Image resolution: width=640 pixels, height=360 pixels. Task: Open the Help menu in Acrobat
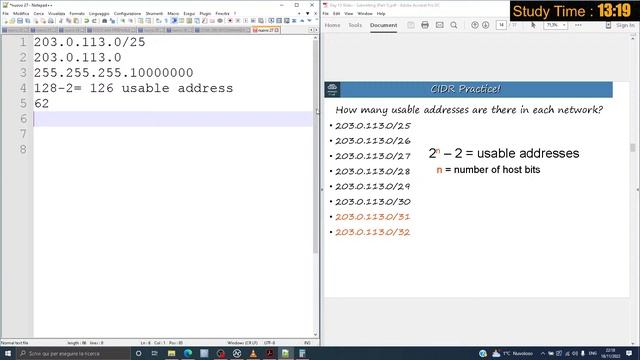381,13
